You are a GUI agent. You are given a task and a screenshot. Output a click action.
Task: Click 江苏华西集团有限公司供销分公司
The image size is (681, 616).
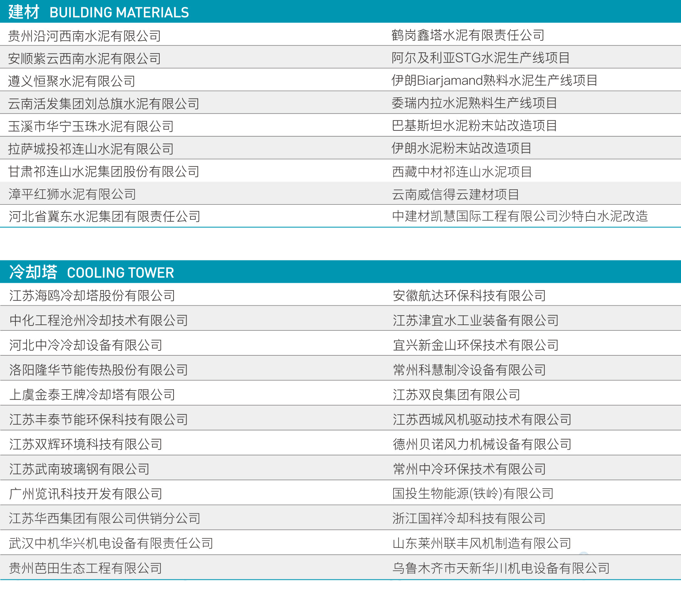coord(105,518)
